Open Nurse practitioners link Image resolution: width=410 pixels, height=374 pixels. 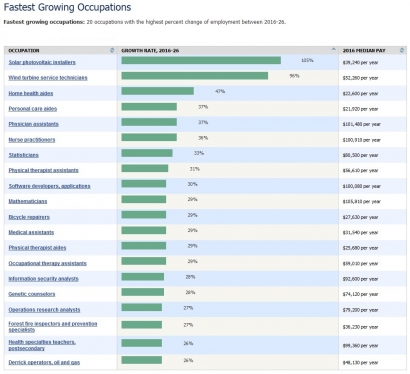point(32,140)
